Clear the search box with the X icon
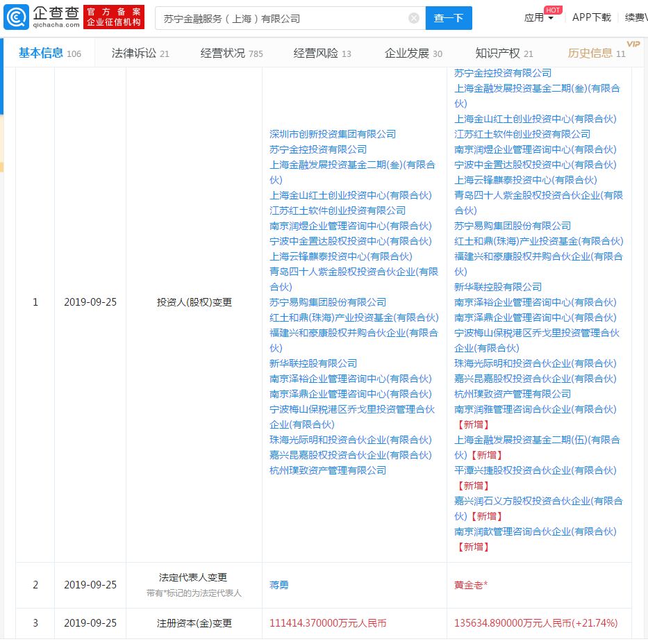This screenshot has height=644, width=648. coord(414,17)
